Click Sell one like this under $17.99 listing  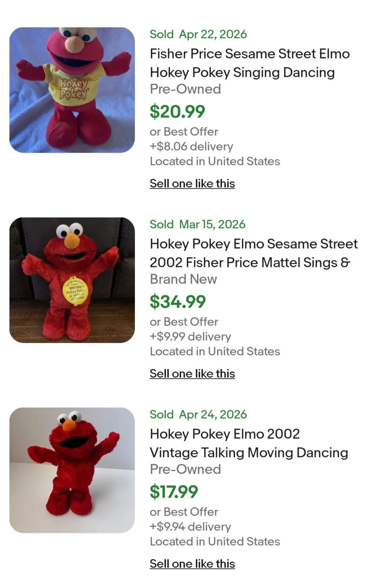coord(192,564)
